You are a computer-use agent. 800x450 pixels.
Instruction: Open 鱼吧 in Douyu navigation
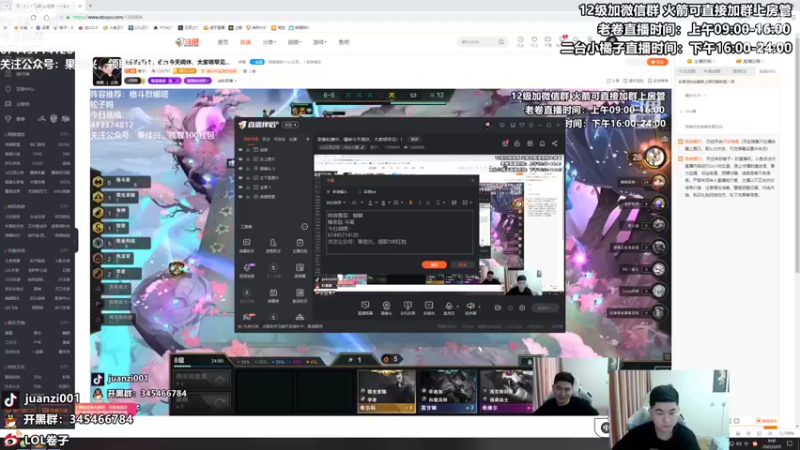pos(344,42)
